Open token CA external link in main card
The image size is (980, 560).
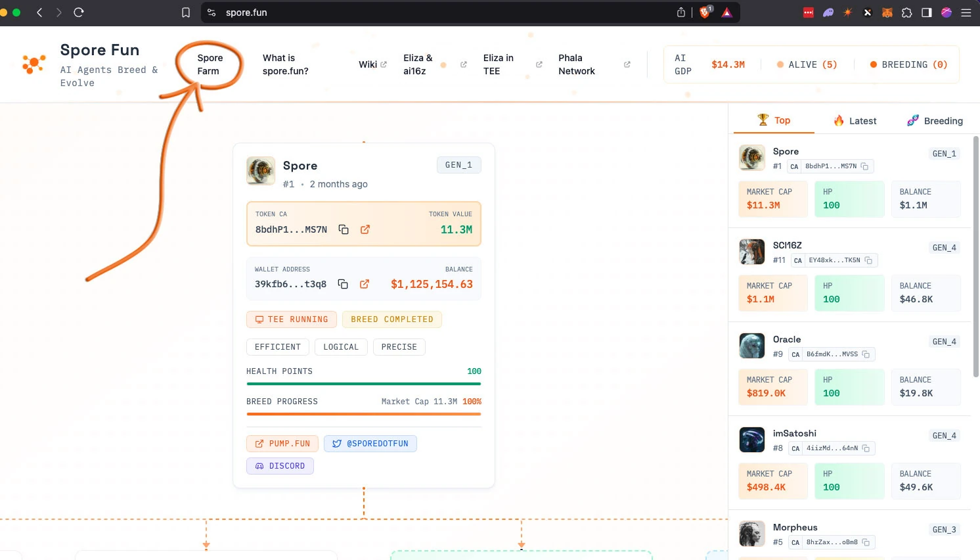pos(365,229)
